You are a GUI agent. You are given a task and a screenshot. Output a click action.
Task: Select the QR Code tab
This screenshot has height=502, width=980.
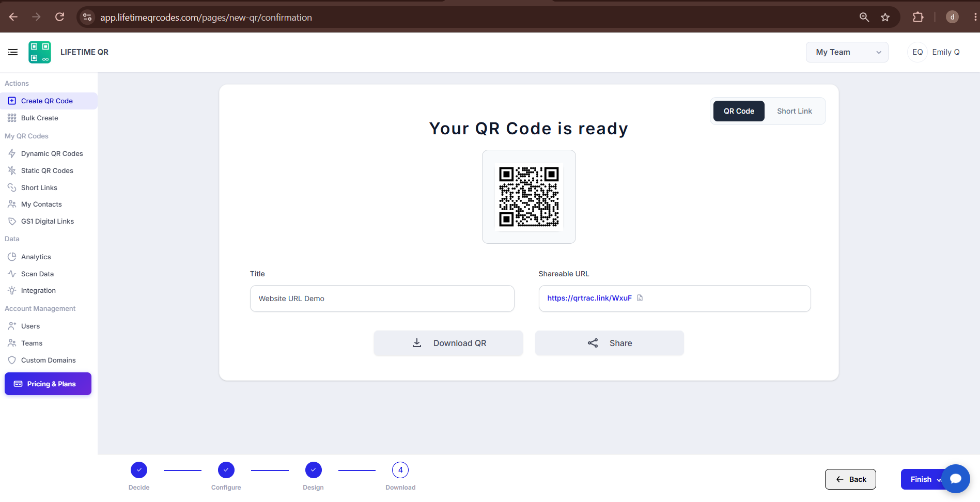pos(739,111)
